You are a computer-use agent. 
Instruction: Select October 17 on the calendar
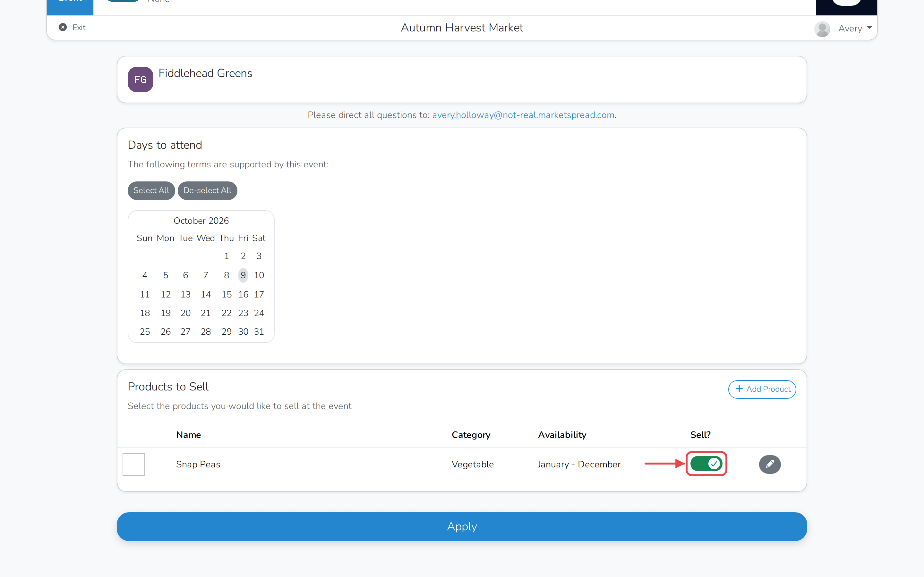pos(259,294)
